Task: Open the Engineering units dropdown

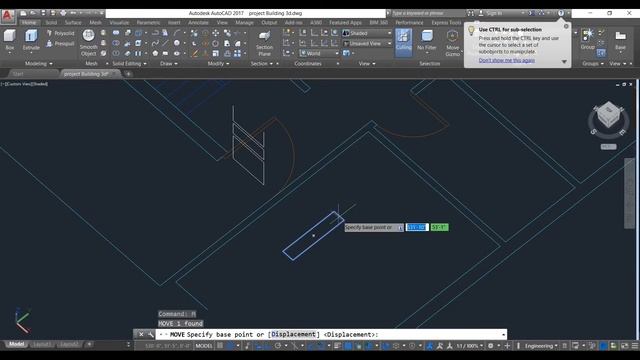Action: pyautogui.click(x=541, y=346)
